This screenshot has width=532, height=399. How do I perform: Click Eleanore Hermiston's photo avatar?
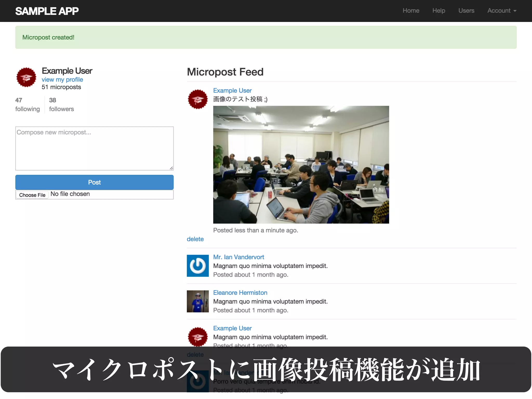[198, 301]
